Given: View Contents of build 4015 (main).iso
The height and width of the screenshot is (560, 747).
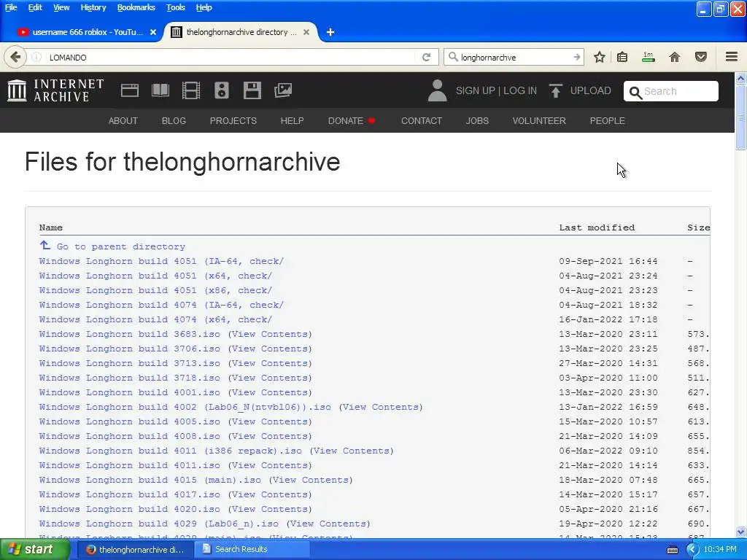Looking at the screenshot, I should (311, 480).
